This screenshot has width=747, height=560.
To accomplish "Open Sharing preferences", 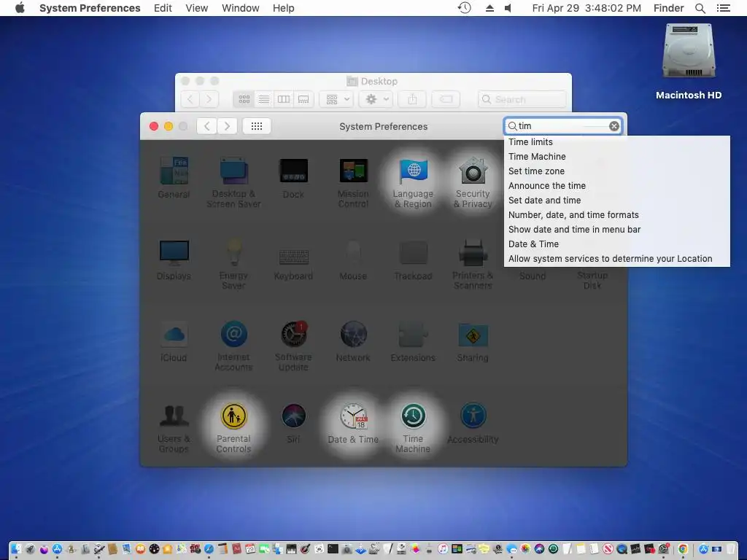I will tap(473, 341).
